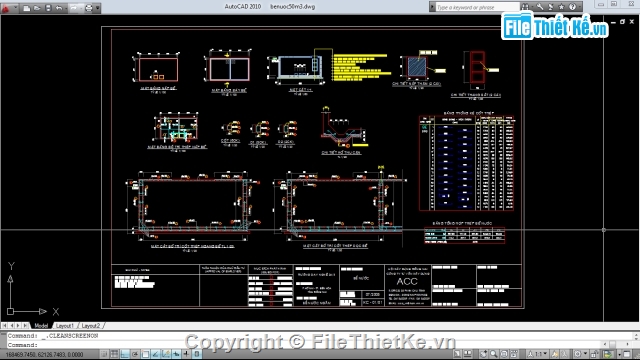Click the Favorites star icon
This screenshot has width=640, height=360.
point(561,7)
